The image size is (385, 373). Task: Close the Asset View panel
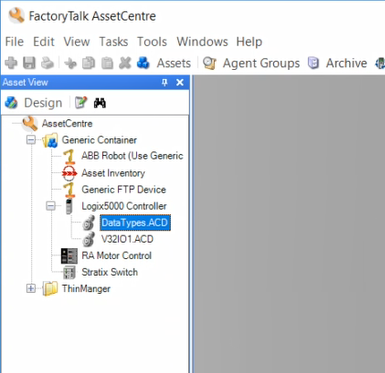180,82
